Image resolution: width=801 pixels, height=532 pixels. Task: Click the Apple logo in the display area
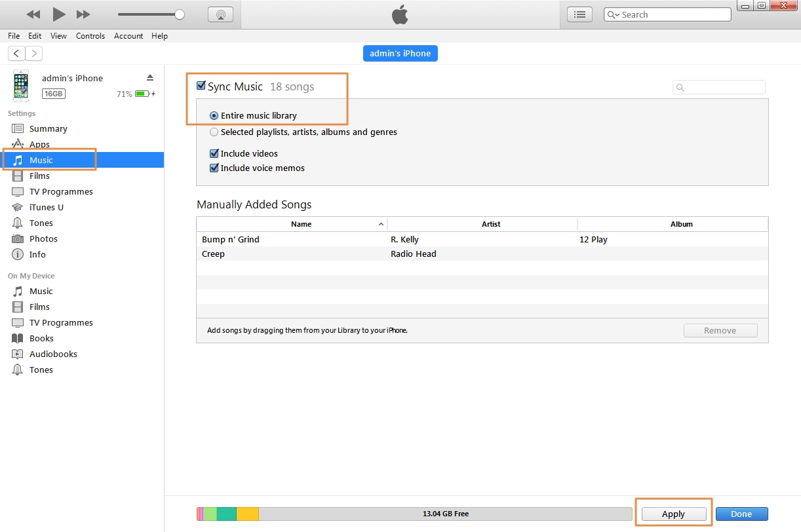pyautogui.click(x=400, y=14)
